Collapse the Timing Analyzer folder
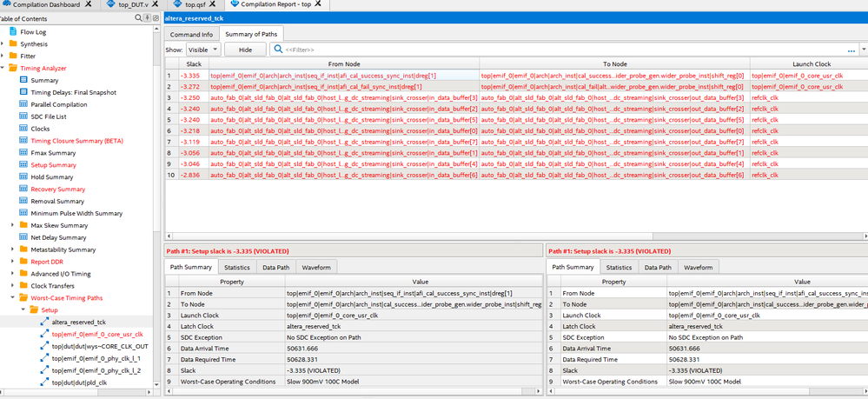868x399 pixels. [3, 68]
